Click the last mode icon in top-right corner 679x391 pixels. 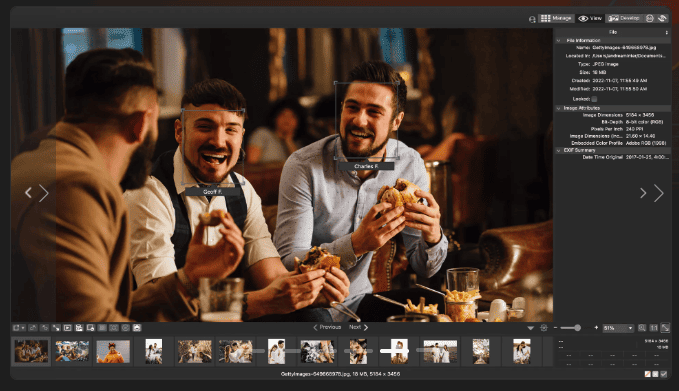[662, 18]
